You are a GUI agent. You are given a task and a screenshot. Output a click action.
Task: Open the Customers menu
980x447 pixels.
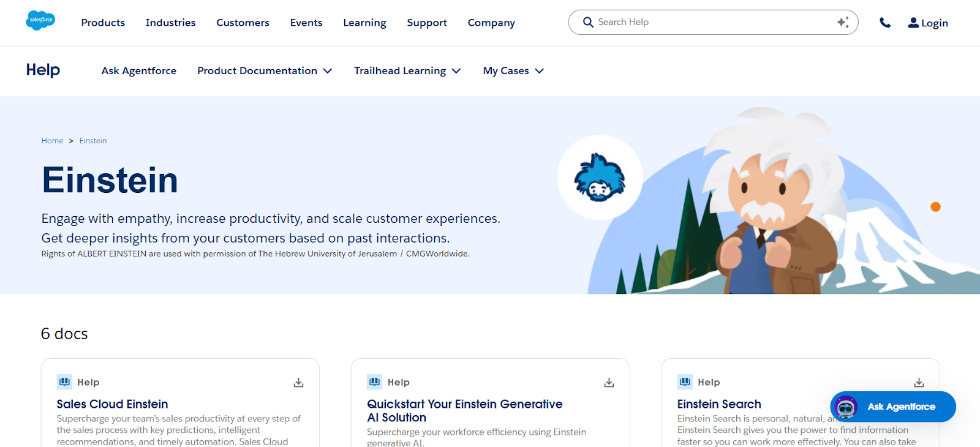[x=243, y=23]
